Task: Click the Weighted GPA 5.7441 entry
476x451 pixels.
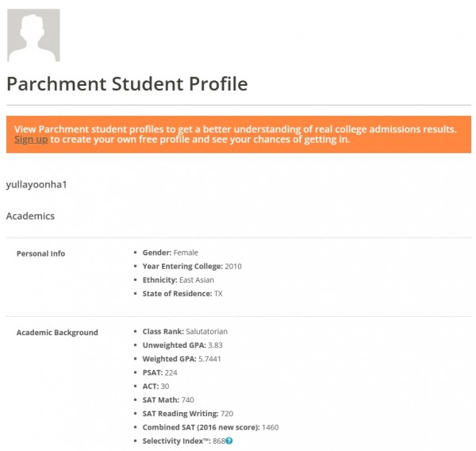Action: click(x=182, y=359)
